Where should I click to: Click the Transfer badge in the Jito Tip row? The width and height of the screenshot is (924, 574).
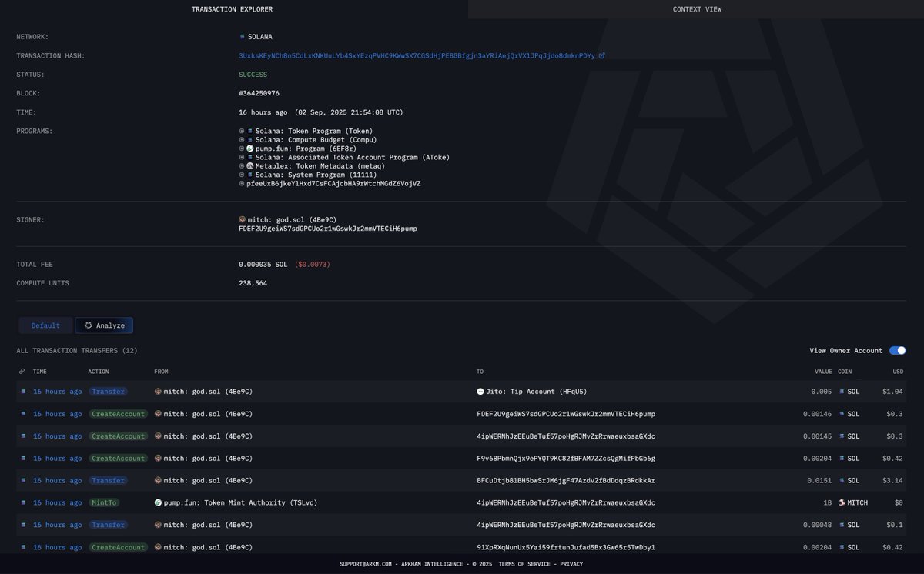pyautogui.click(x=108, y=392)
